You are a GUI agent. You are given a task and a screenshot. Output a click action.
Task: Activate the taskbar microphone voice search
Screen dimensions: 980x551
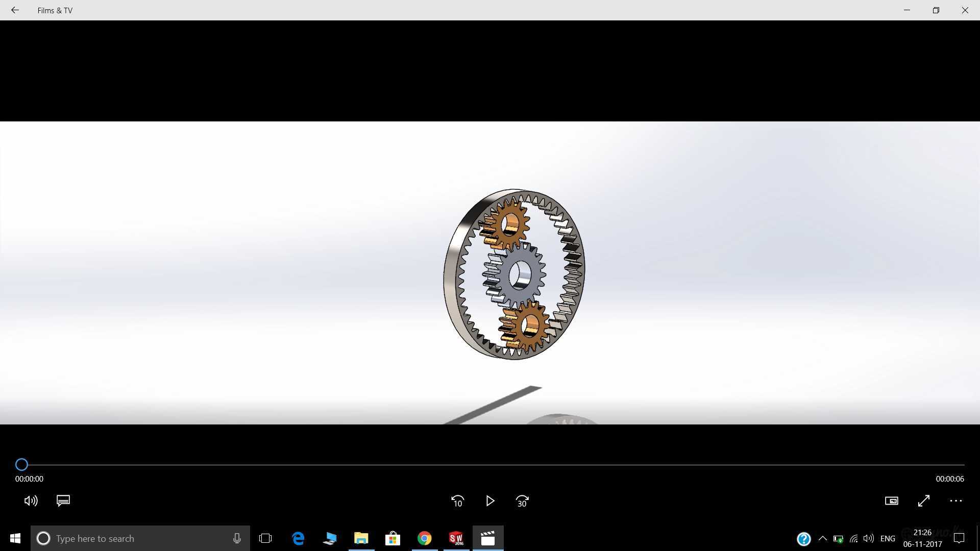237,538
